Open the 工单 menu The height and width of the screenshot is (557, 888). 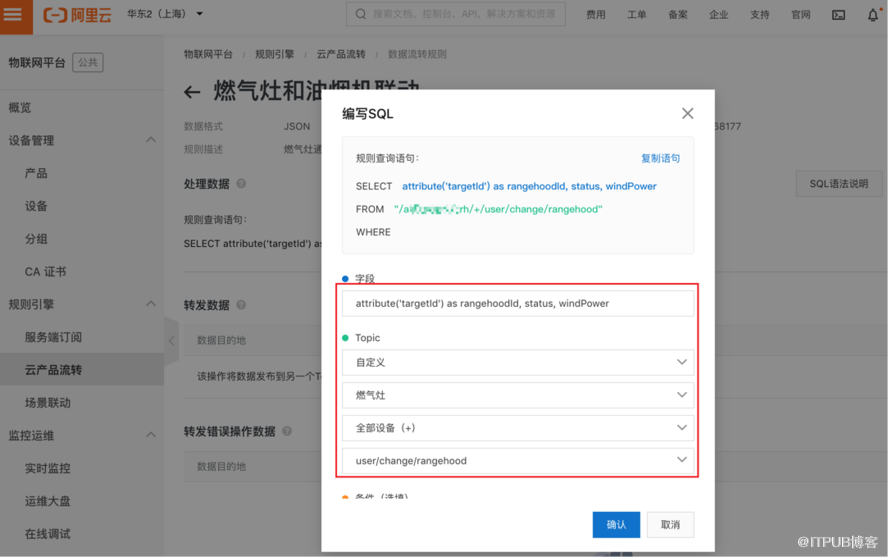coord(637,15)
